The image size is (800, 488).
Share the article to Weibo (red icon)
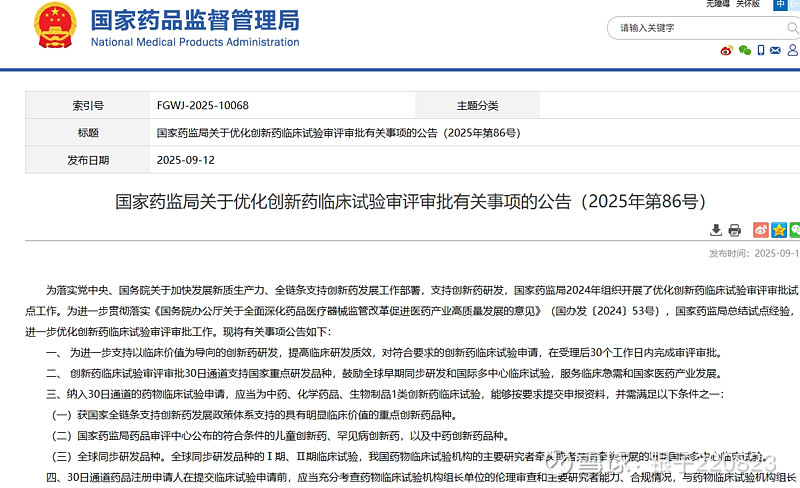coord(761,230)
